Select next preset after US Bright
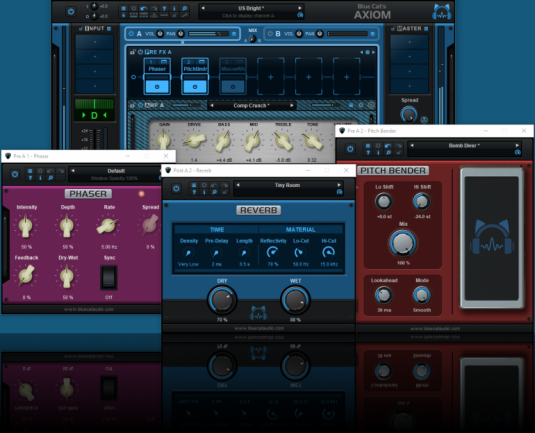The width and height of the screenshot is (535, 433). [300, 8]
